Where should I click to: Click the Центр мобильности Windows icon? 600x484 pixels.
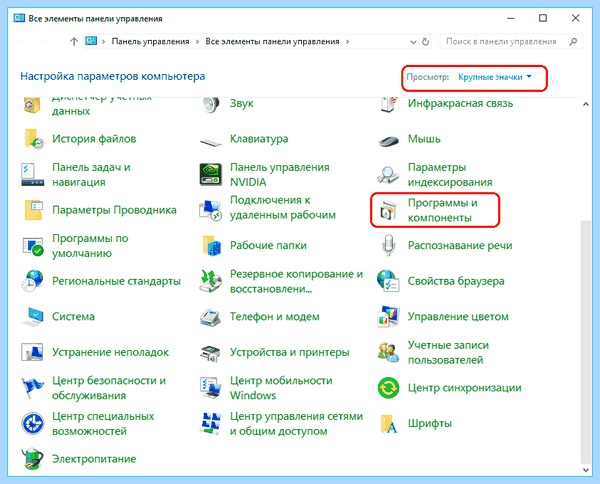coord(210,388)
